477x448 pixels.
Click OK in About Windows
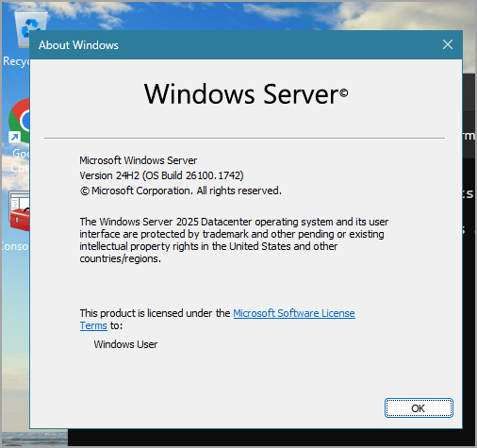pos(419,408)
